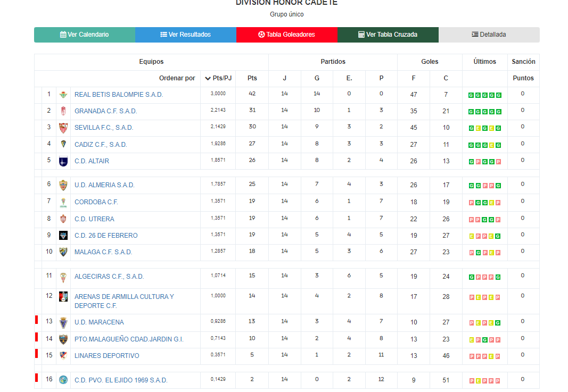
Task: Click Cadiz C.F. crest icon
Action: [x=63, y=144]
